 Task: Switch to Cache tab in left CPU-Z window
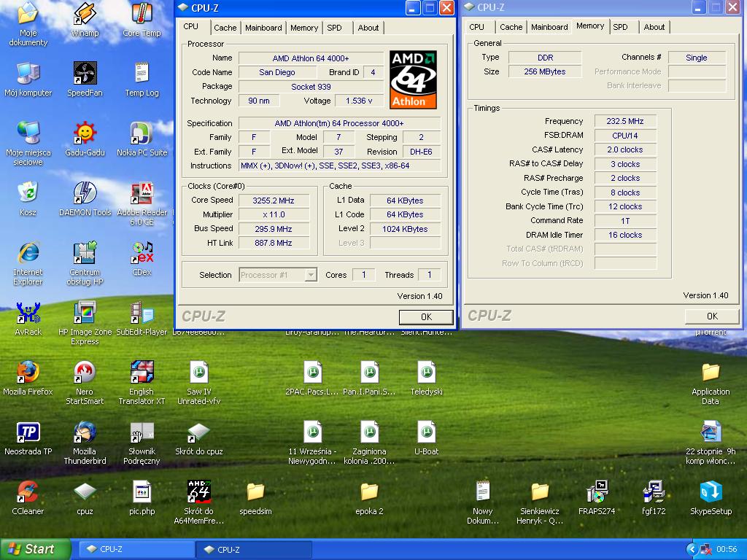point(225,28)
